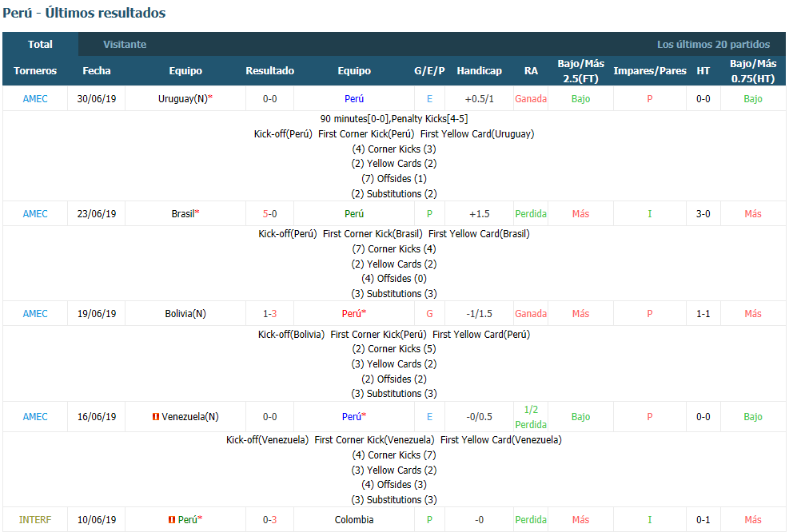Open AMEC tournament link for 30/06/19
This screenshot has width=793, height=532.
(35, 99)
